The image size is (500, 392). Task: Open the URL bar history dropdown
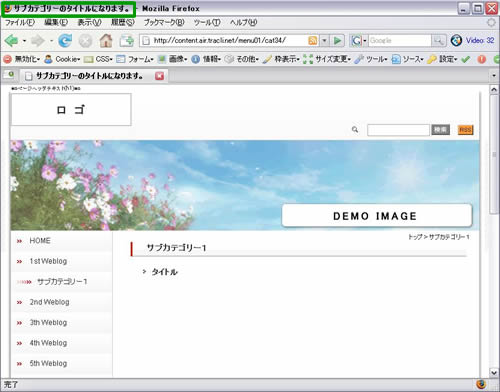tap(324, 41)
